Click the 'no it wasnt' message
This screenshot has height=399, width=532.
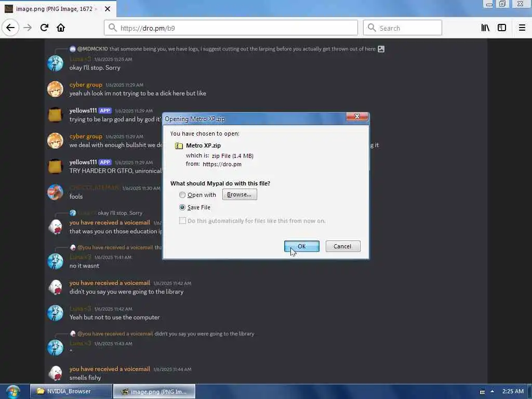click(84, 265)
